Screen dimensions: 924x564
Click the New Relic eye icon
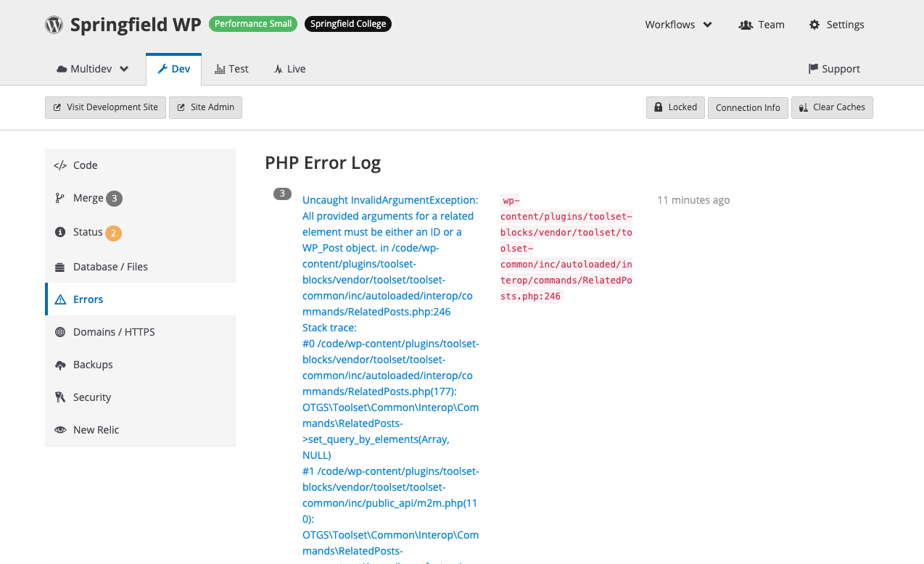click(x=60, y=430)
